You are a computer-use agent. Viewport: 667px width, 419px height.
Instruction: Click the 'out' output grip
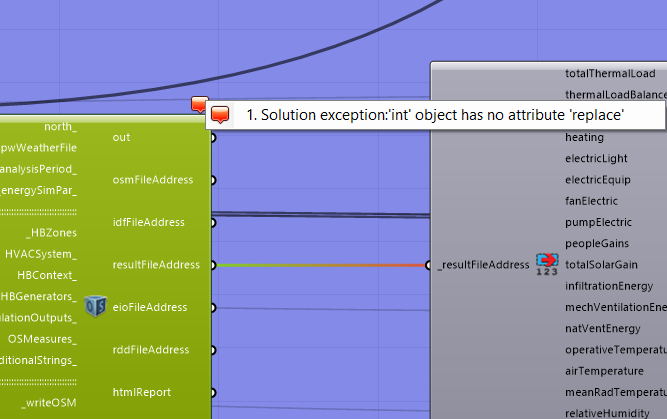213,137
